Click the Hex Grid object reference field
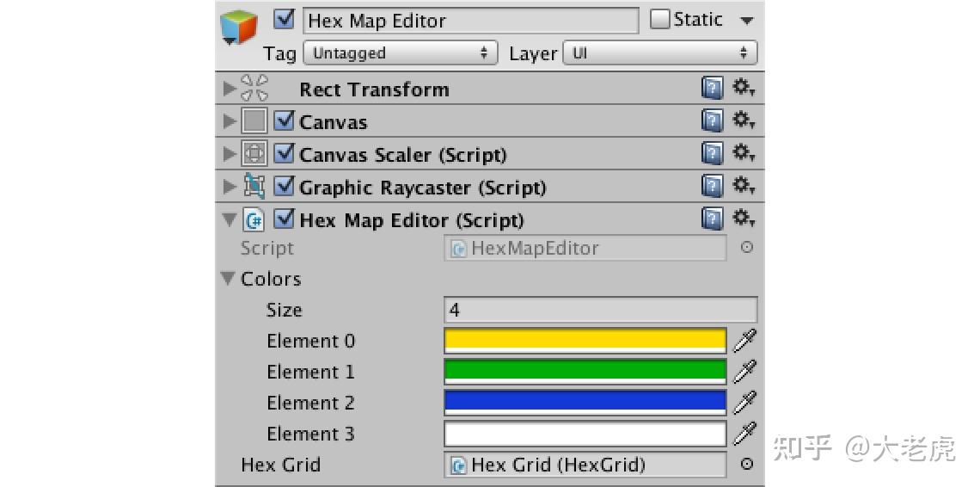This screenshot has width=980, height=487. (x=585, y=465)
